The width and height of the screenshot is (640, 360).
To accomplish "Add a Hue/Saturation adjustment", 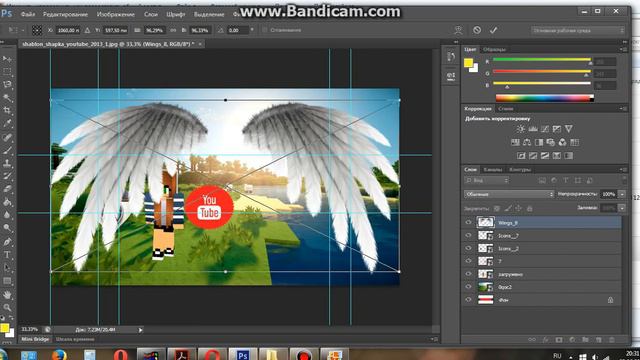I will [x=515, y=142].
